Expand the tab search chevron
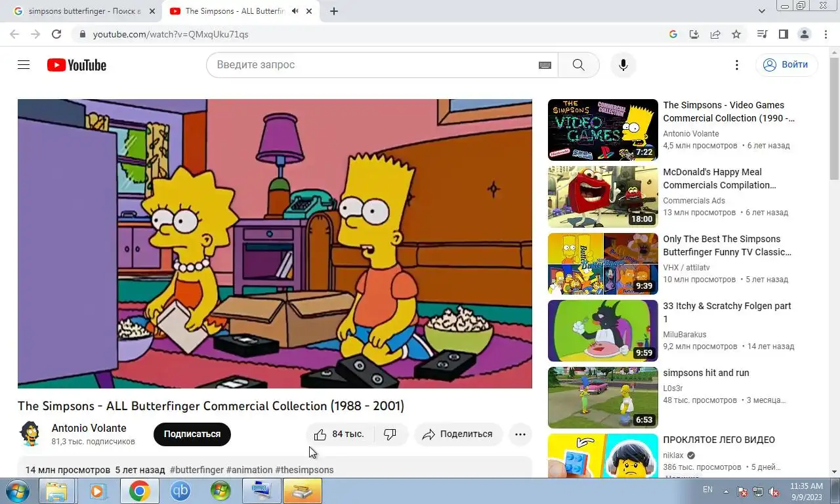The width and height of the screenshot is (840, 504). (x=762, y=11)
